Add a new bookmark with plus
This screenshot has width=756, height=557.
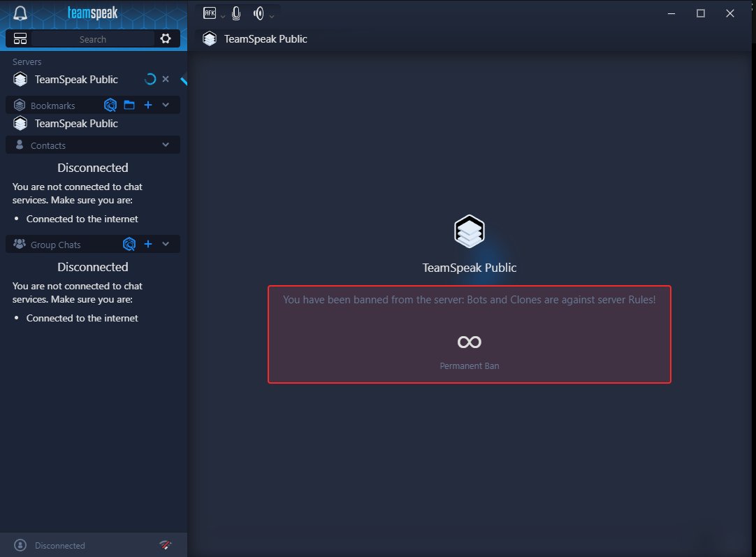pos(148,105)
